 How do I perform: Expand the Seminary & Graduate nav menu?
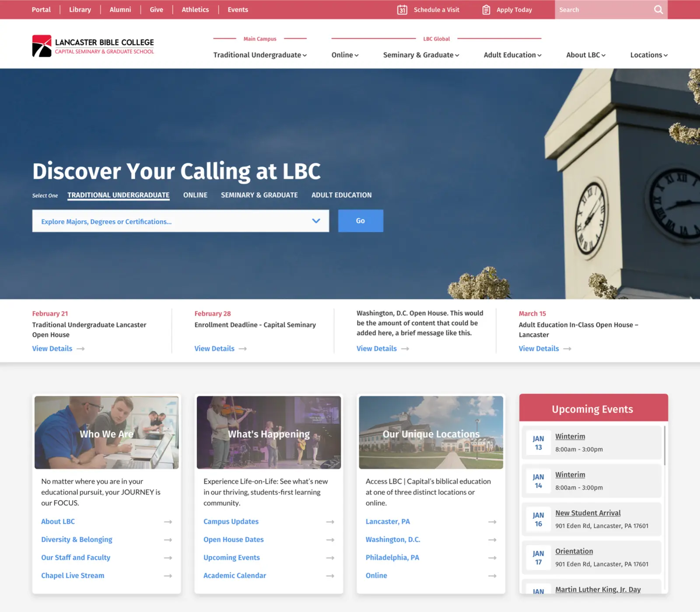(421, 55)
